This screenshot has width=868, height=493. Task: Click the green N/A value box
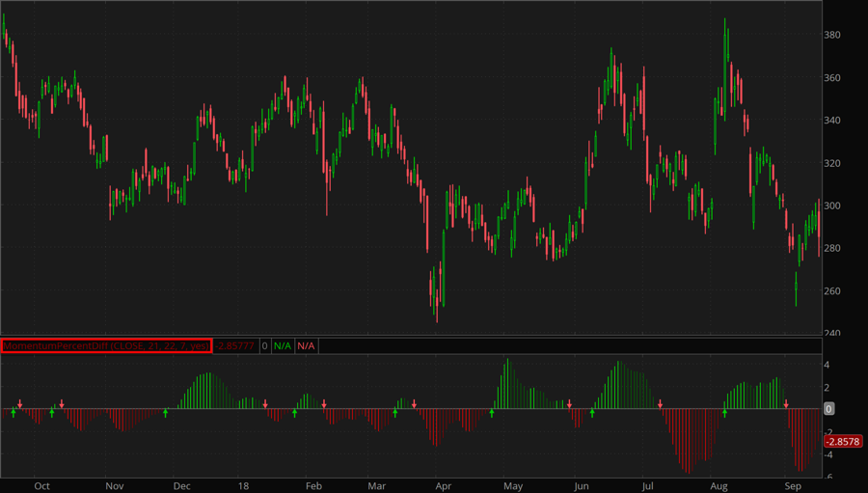tap(282, 345)
